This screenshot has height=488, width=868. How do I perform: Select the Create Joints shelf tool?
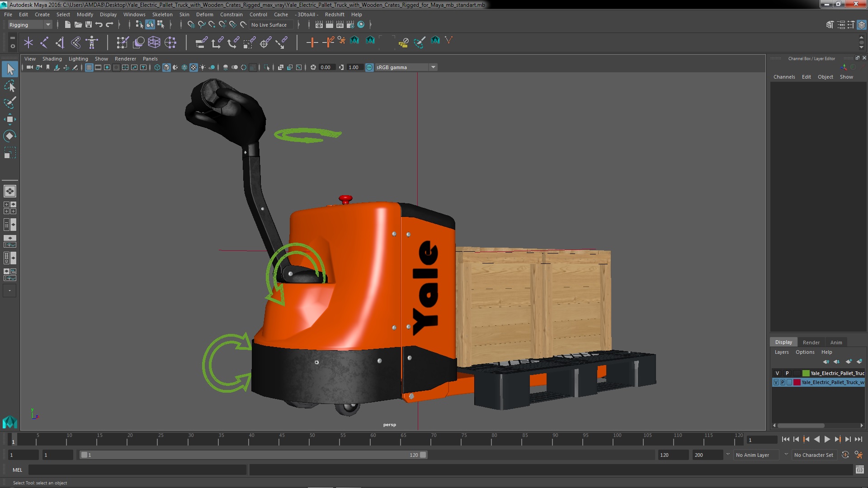pos(44,42)
